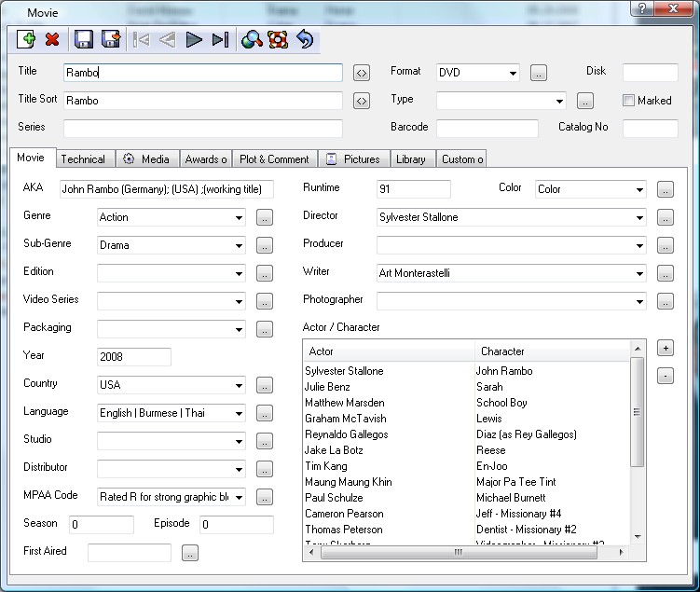Go to last record
The height and width of the screenshot is (592, 700).
pyautogui.click(x=220, y=40)
